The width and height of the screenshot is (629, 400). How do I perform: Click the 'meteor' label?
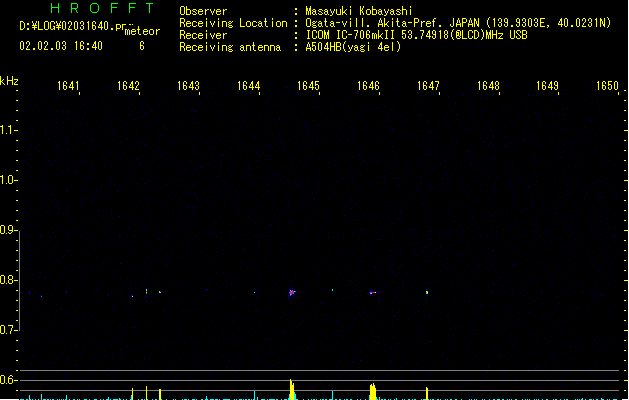142,31
